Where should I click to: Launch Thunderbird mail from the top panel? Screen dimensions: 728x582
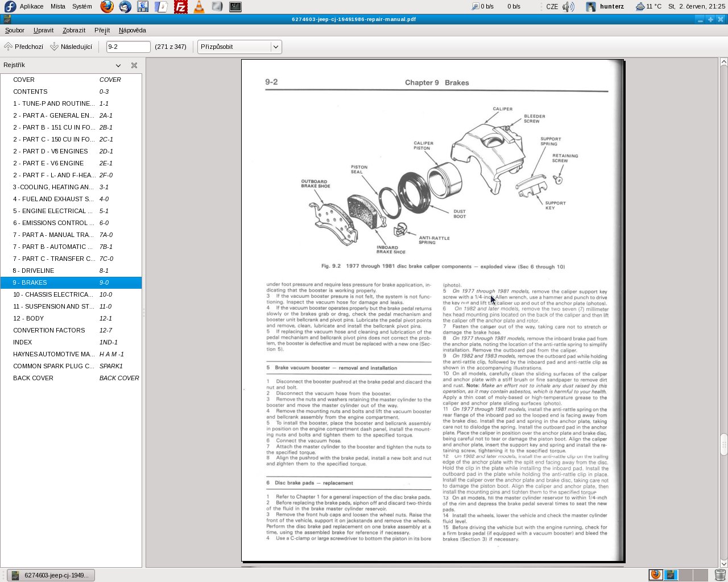pos(125,7)
